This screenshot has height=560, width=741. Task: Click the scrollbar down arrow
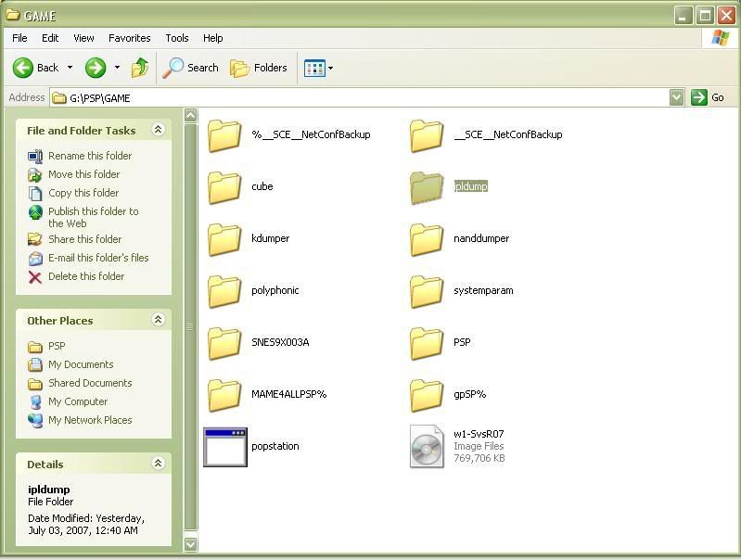190,544
